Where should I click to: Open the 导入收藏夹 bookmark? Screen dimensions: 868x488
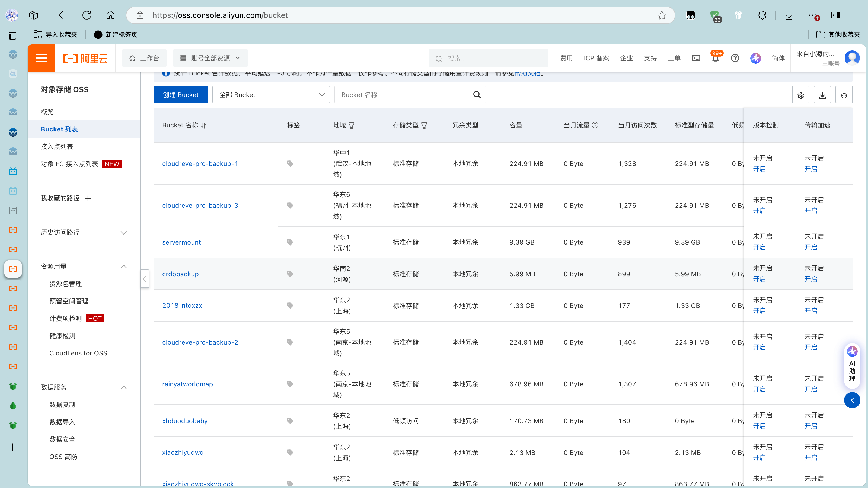(x=56, y=34)
